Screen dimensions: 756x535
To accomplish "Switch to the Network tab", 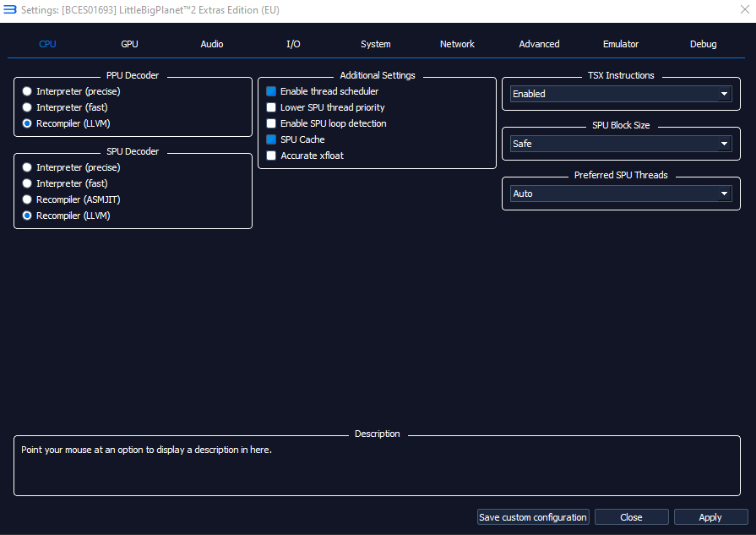I will (457, 44).
